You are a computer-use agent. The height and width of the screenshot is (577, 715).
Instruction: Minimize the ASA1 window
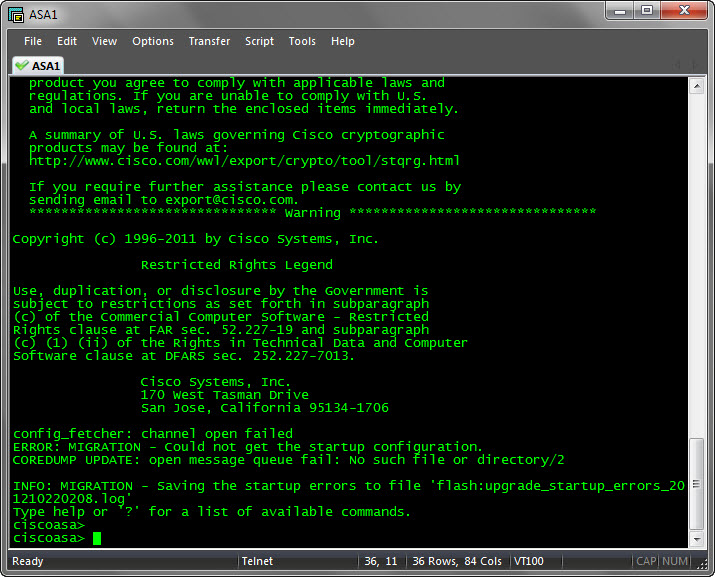point(620,11)
